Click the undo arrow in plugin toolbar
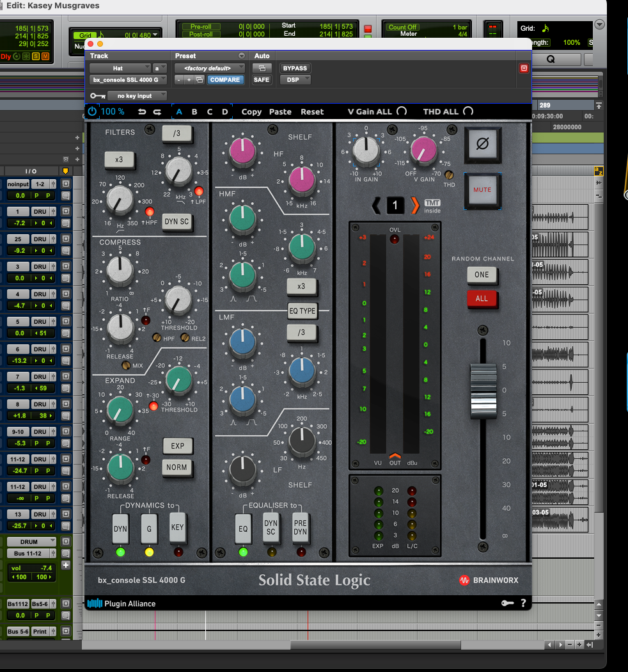Screen dimensions: 628x672 (142, 112)
